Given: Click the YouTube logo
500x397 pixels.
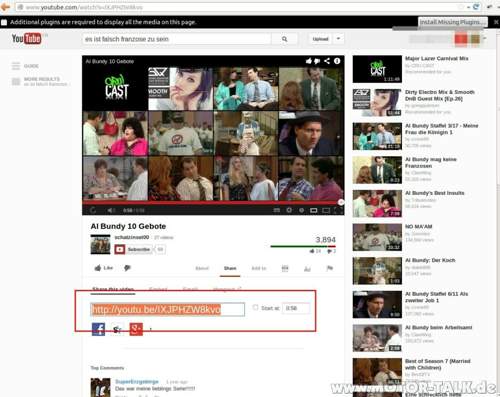Looking at the screenshot, I should coord(27,39).
